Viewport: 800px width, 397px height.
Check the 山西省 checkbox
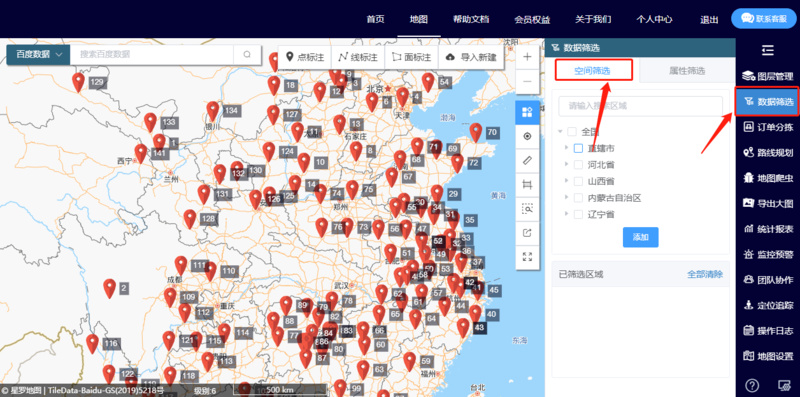[x=578, y=181]
